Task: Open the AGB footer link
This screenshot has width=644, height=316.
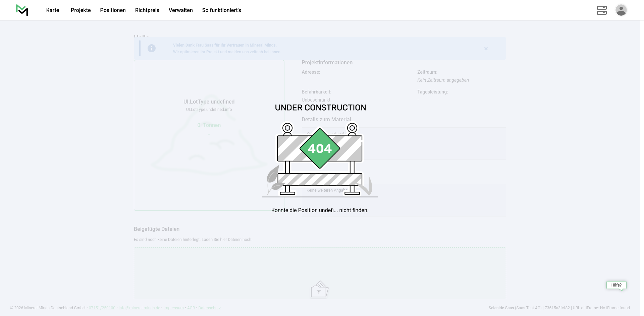Action: pos(191,308)
